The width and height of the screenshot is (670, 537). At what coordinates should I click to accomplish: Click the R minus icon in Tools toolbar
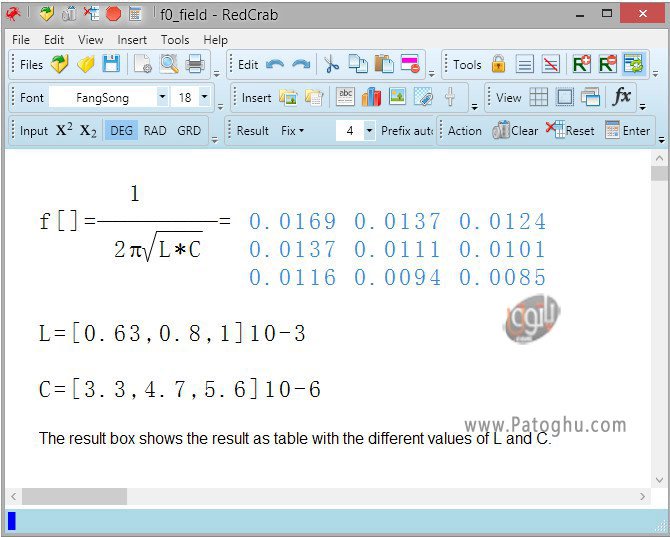pos(608,65)
